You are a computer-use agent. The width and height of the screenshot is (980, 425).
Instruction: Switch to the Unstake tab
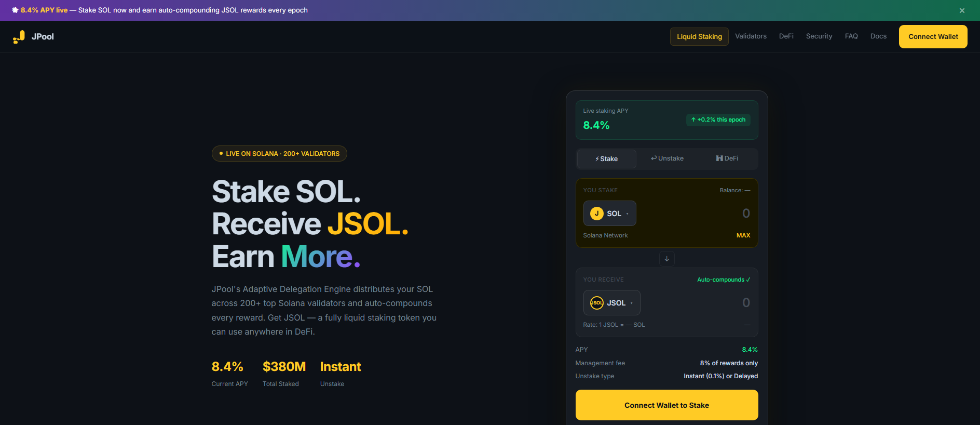point(667,158)
